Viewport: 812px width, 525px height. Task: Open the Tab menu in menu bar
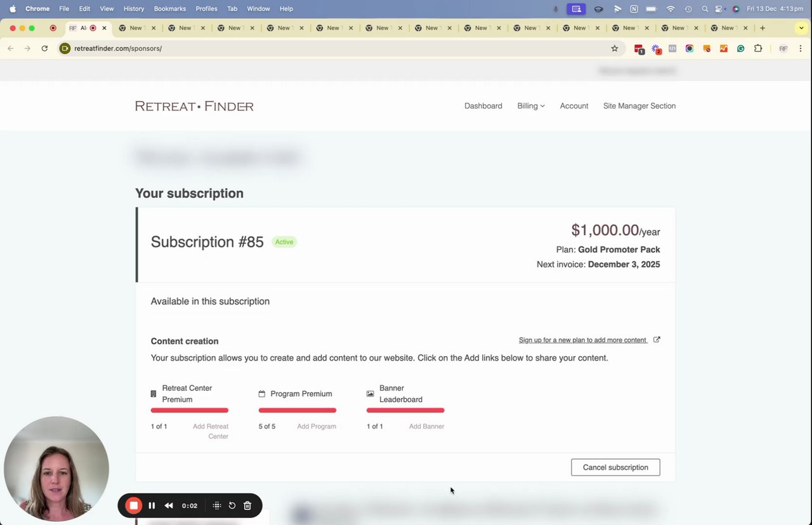pos(232,9)
